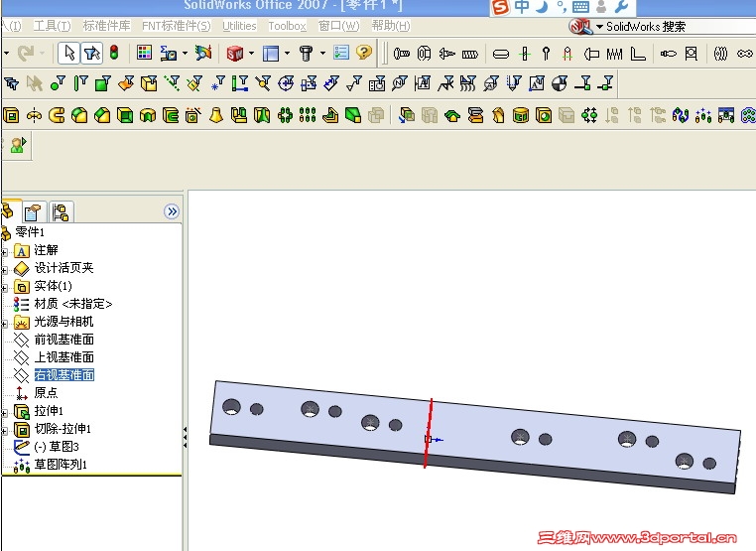Expand the 注解 tree node

[4, 252]
